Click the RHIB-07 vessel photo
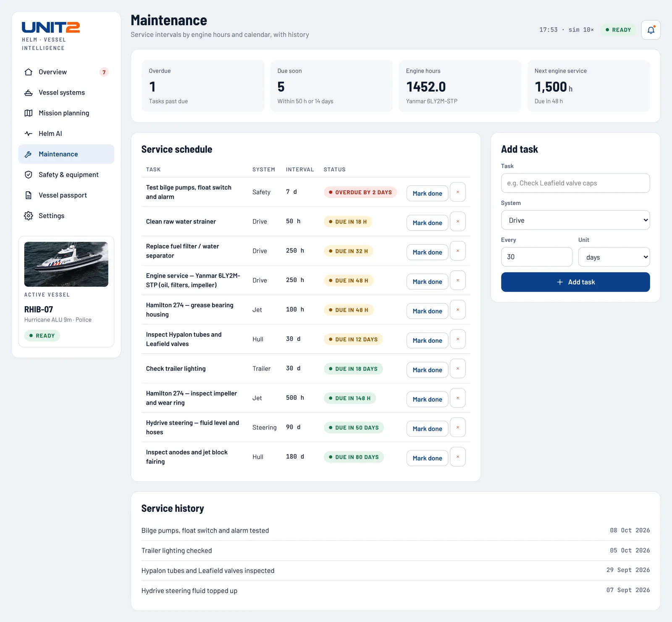672x622 pixels. click(66, 264)
